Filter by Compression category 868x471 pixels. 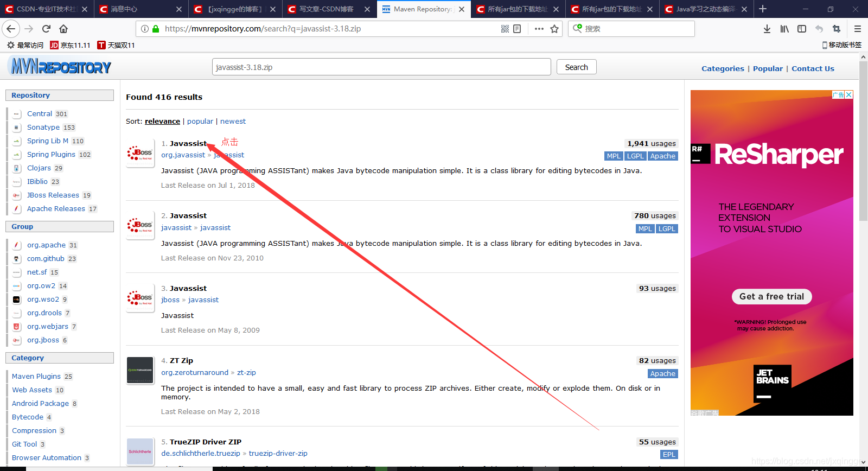(x=34, y=430)
